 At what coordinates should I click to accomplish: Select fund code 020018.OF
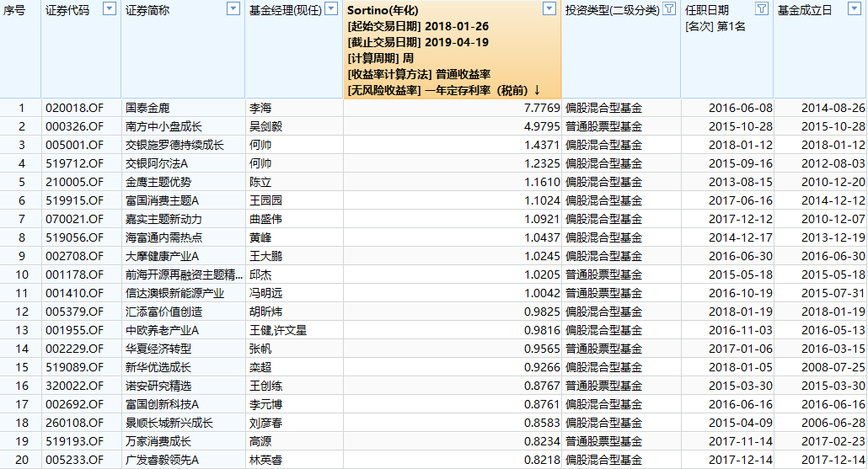pos(74,108)
